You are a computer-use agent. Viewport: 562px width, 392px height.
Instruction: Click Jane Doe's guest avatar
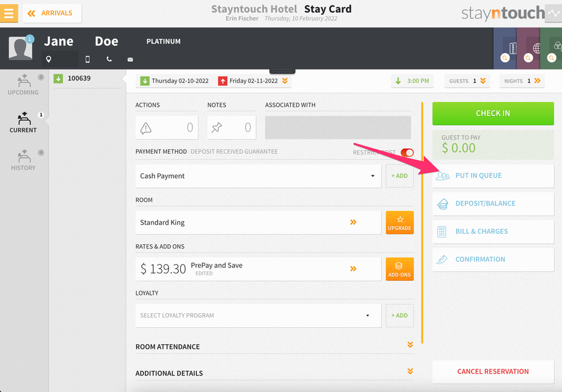pyautogui.click(x=20, y=48)
